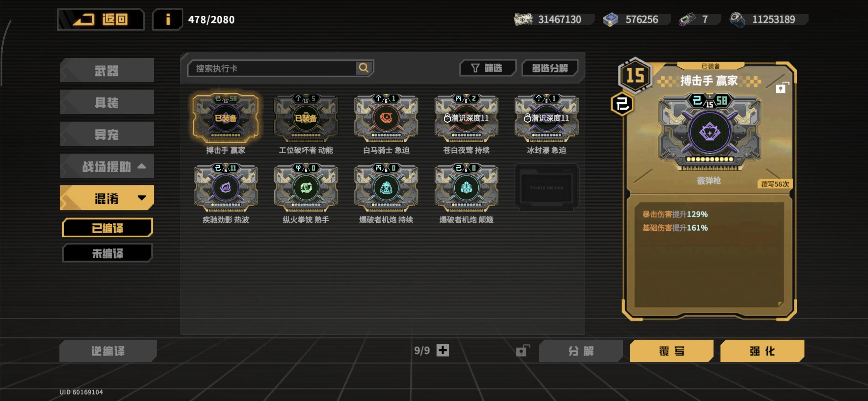
Task: Select the 爆破者机炮 持续 card icon
Action: [x=386, y=187]
